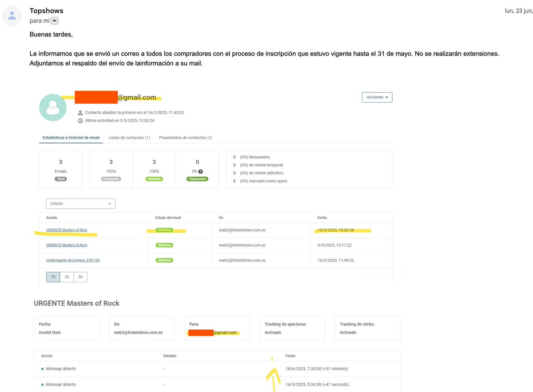Viewport: 533px width, 392px height.
Task: Click the Entregado badge
Action: coord(111,179)
